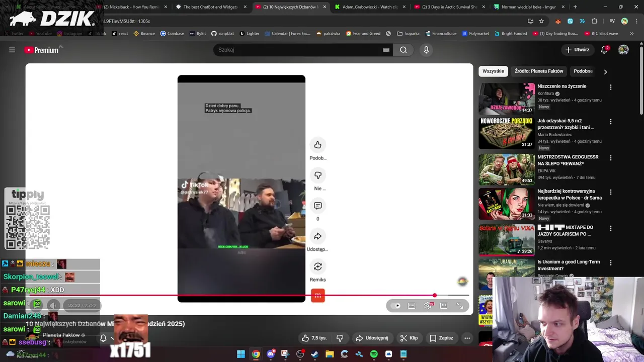644x362 pixels.
Task: Save video with Zapisz button
Action: (441, 338)
